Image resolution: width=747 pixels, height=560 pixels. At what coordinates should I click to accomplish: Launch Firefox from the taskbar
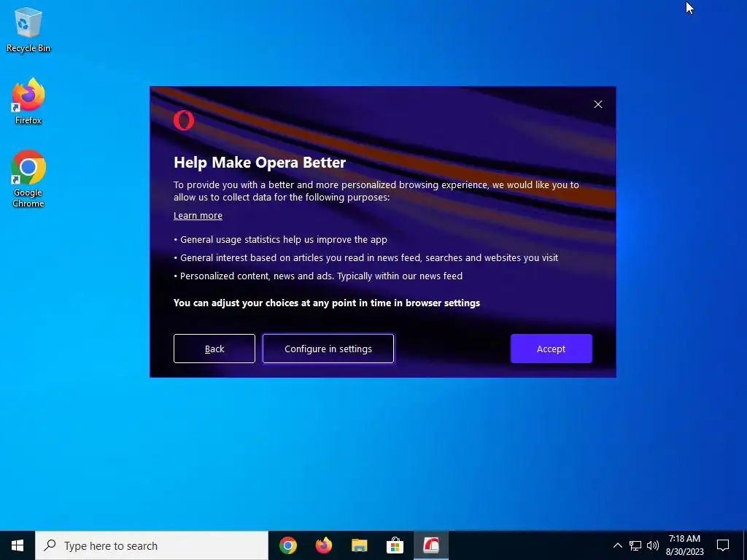[x=323, y=545]
